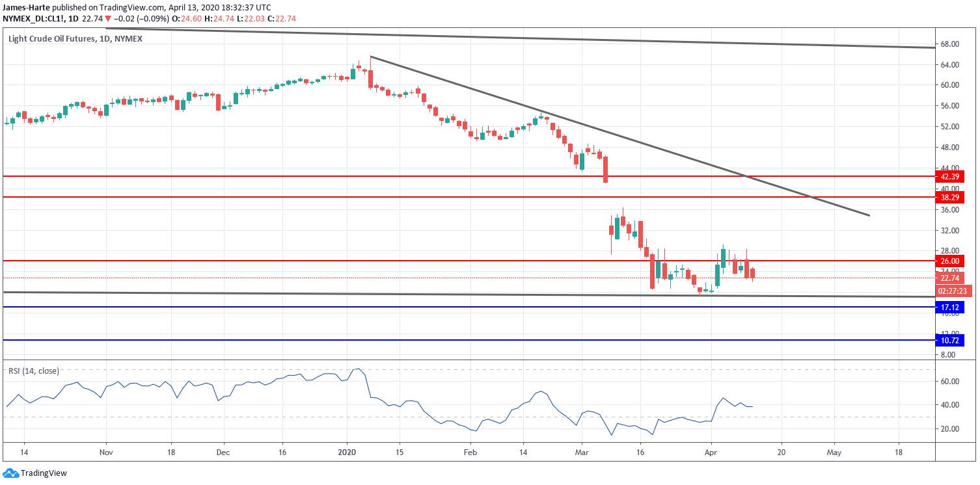Click the red 42.39 horizontal resistance line

[467, 176]
